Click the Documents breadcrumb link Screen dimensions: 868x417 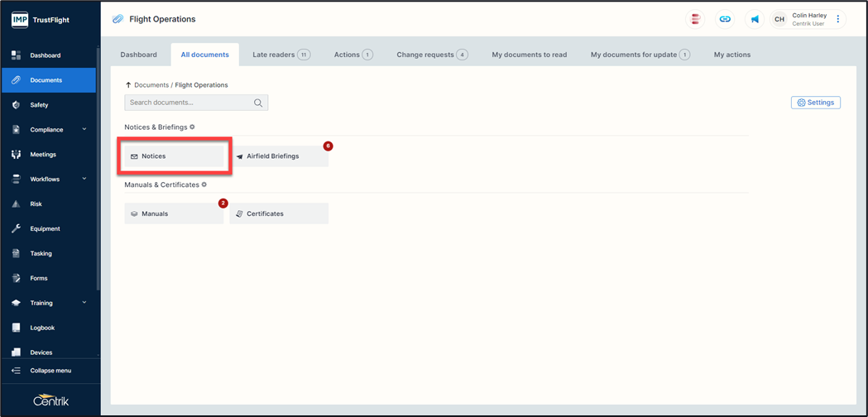[x=151, y=84]
